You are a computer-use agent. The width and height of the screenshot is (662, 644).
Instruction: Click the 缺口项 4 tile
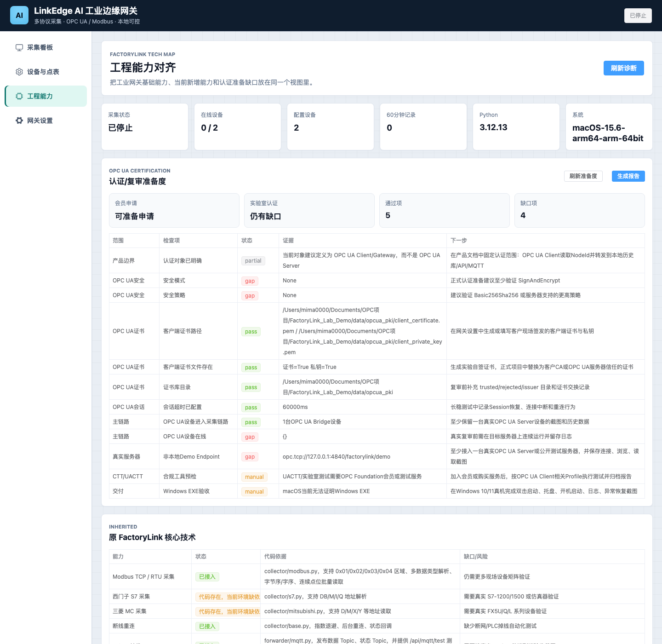click(x=580, y=210)
